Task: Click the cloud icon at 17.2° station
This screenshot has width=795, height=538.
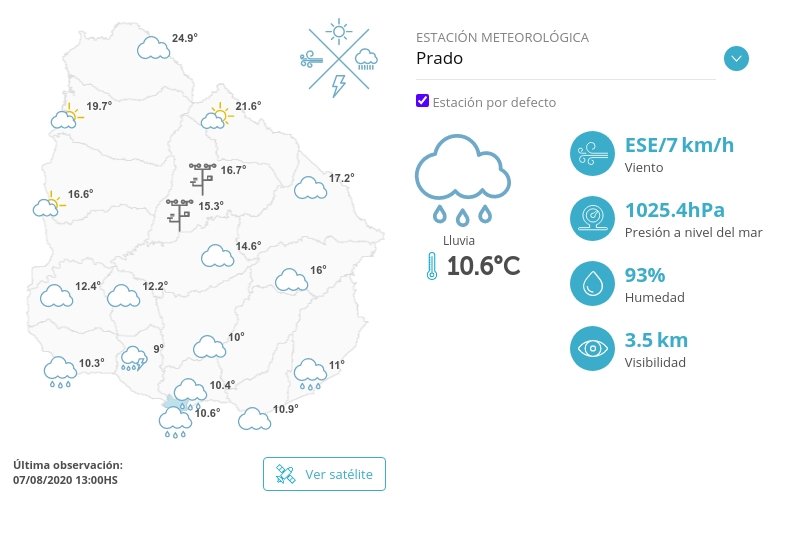Action: 310,187
